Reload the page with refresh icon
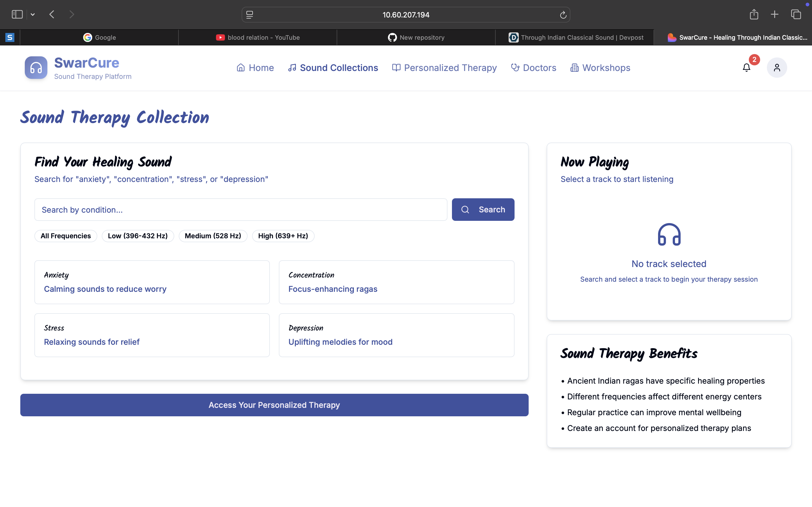This screenshot has width=812, height=507. pyautogui.click(x=563, y=15)
